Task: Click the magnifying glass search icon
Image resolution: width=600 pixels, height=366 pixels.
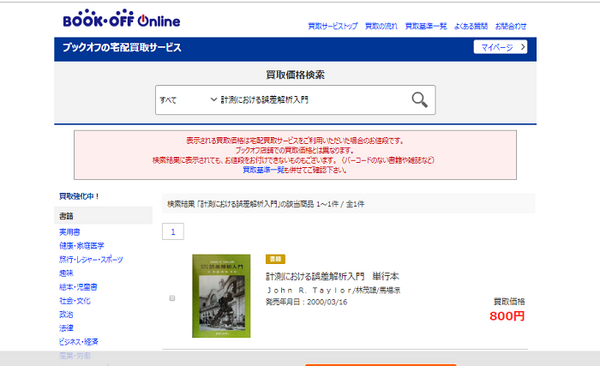Action: (x=419, y=100)
